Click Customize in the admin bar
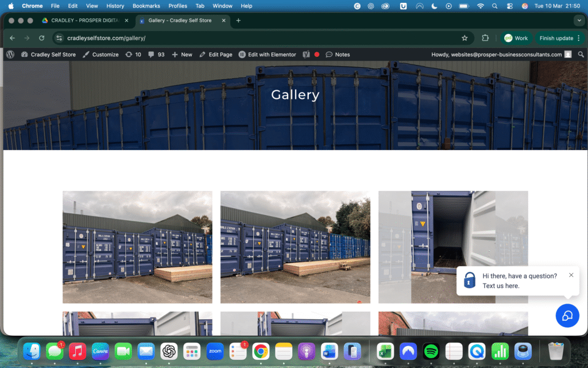This screenshot has height=368, width=588. click(x=100, y=55)
